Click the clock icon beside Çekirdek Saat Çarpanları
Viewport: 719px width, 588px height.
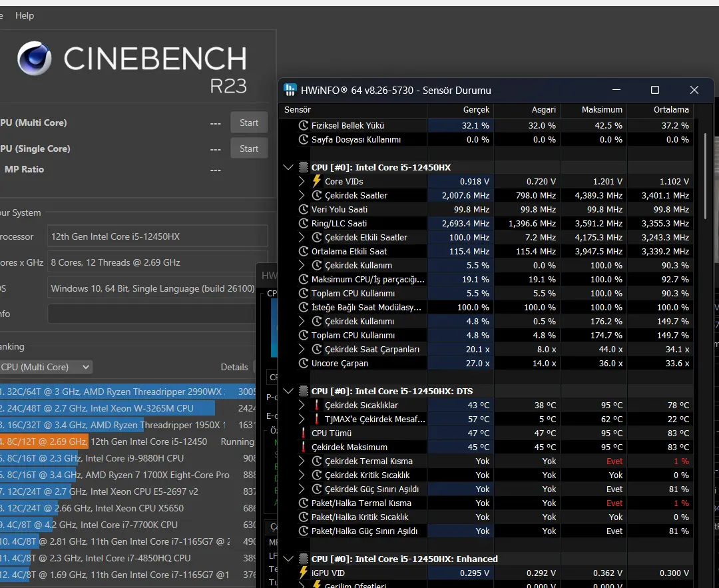pyautogui.click(x=316, y=349)
